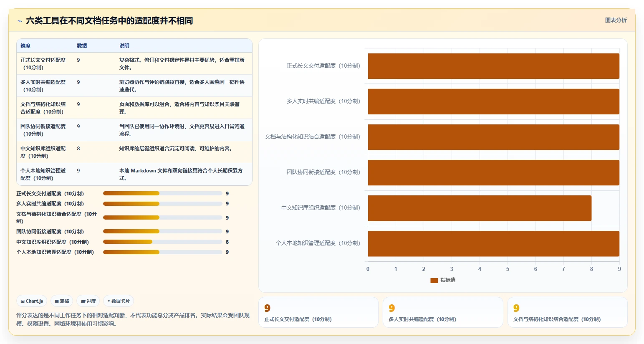Click the value 8 in the table
644x344 pixels.
click(x=78, y=149)
